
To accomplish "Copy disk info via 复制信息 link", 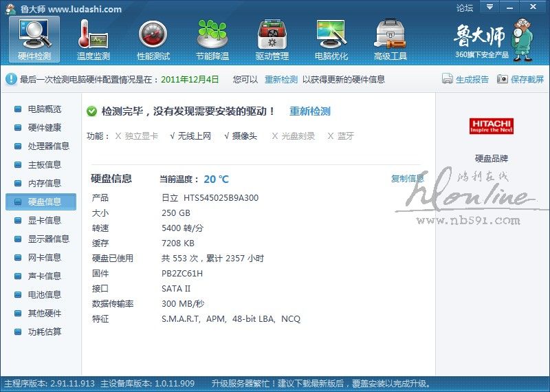I will [408, 179].
